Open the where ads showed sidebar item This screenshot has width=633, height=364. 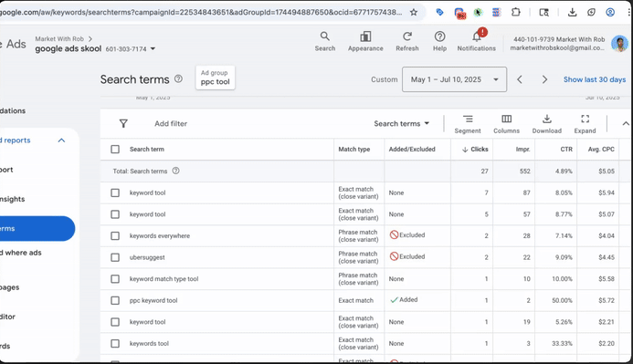point(21,253)
